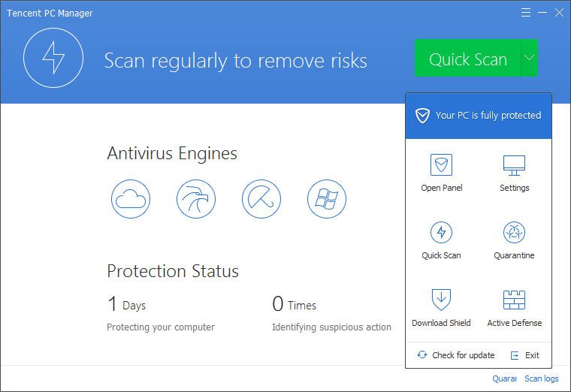Click the green Quick Scan button

pos(467,59)
